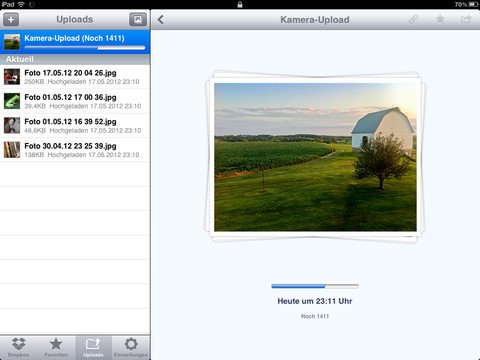Open Foto 01.05.12 17 00 36.jpg
The height and width of the screenshot is (360, 480).
point(75,101)
